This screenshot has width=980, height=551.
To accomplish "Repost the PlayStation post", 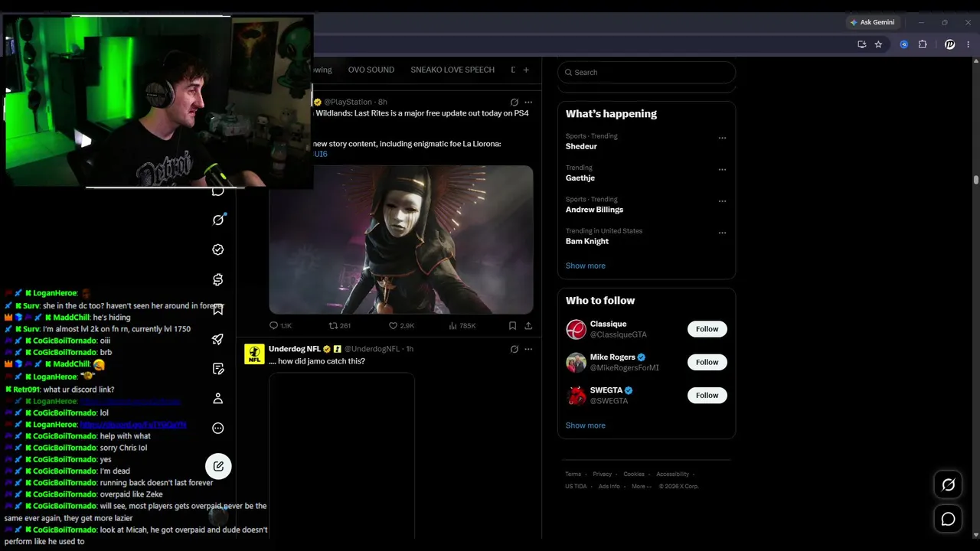I will (x=340, y=326).
